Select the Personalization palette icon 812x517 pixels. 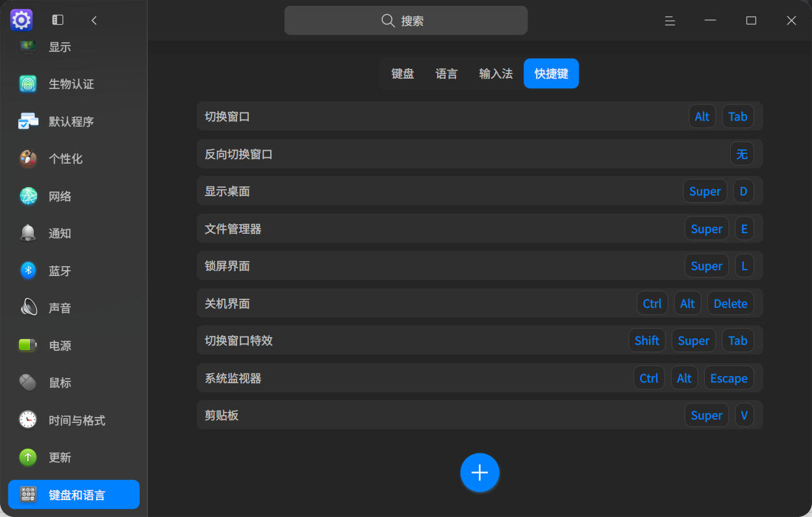tap(28, 158)
